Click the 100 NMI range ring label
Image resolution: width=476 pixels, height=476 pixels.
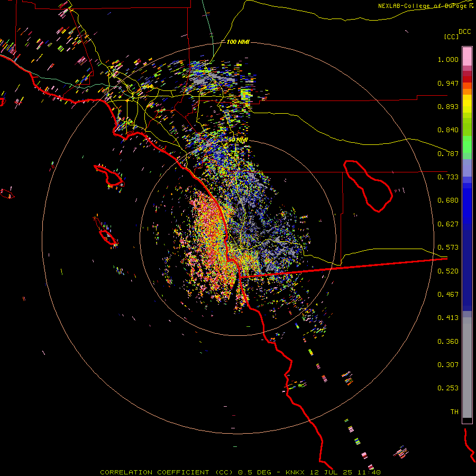coord(238,42)
